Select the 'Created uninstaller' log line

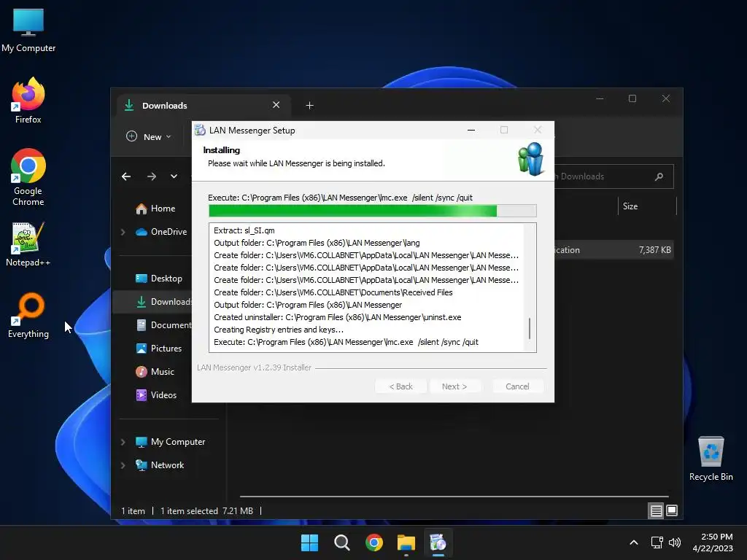337,317
